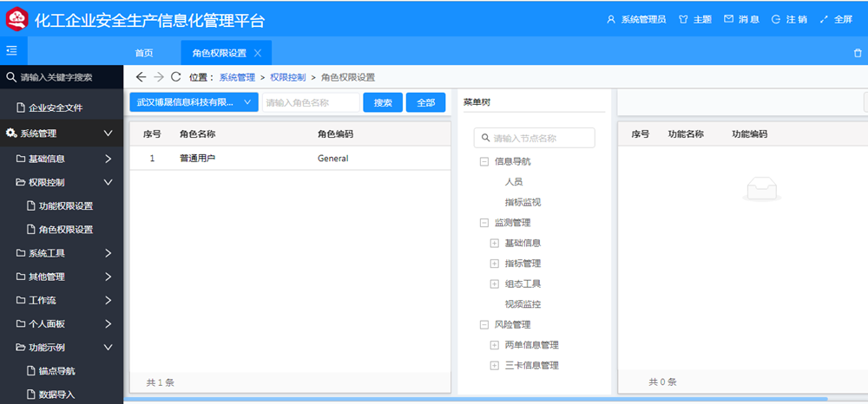The image size is (868, 404).
Task: Click the General role code cell
Action: 333,158
